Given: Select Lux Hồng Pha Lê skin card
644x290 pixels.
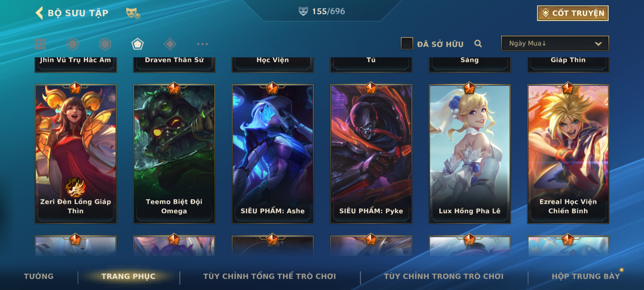Looking at the screenshot, I should click(x=470, y=154).
